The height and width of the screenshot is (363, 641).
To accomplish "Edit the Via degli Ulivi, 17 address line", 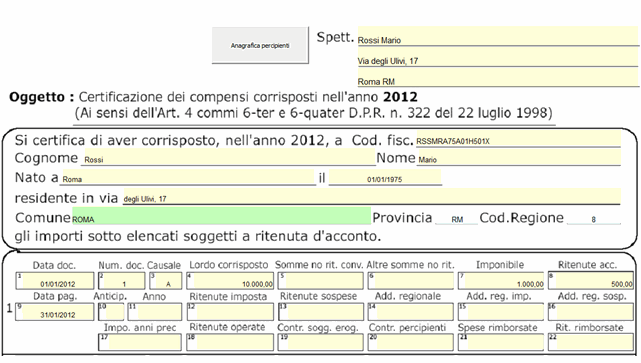I will pyautogui.click(x=498, y=57).
